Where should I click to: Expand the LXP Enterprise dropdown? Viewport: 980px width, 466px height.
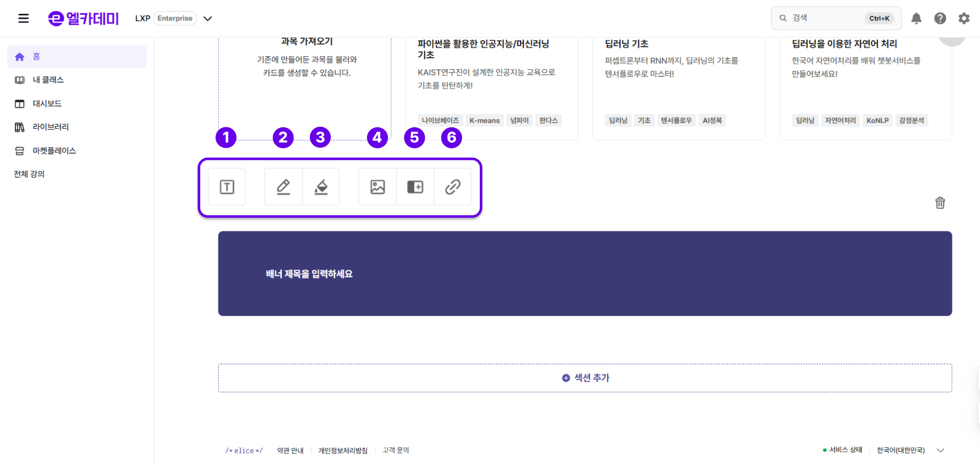click(208, 18)
